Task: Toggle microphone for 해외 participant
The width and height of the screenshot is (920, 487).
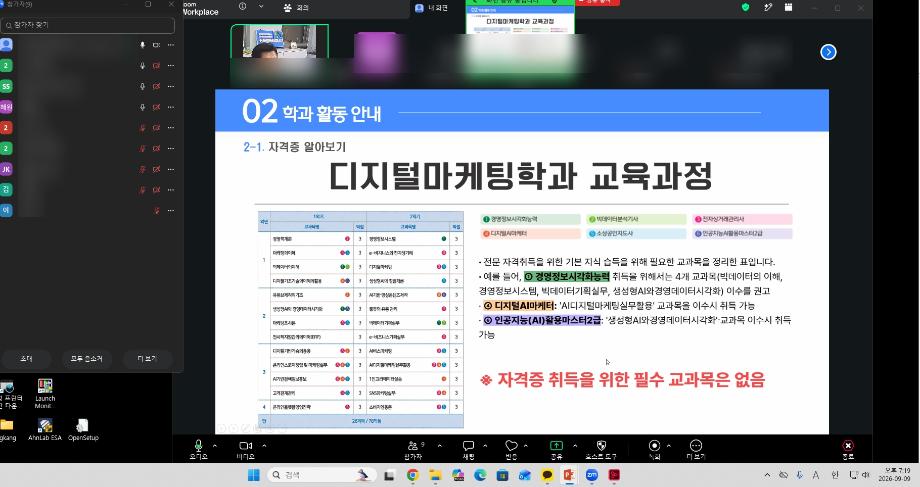Action: [142, 107]
